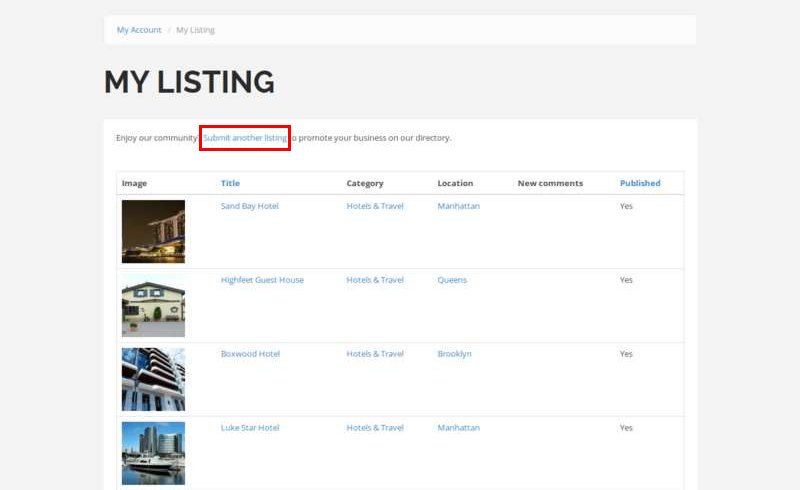The image size is (800, 490).
Task: Open the Luke Star Hotel thumbnail image
Action: 153,453
